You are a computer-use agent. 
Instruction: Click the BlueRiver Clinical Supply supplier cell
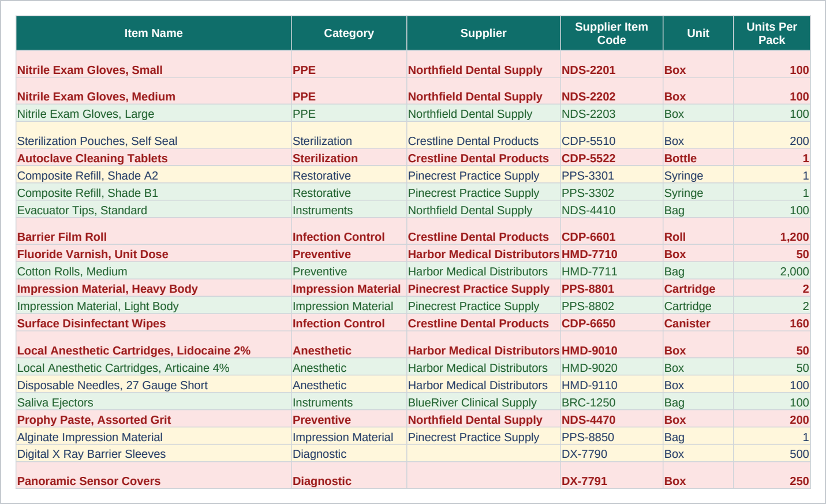point(484,402)
